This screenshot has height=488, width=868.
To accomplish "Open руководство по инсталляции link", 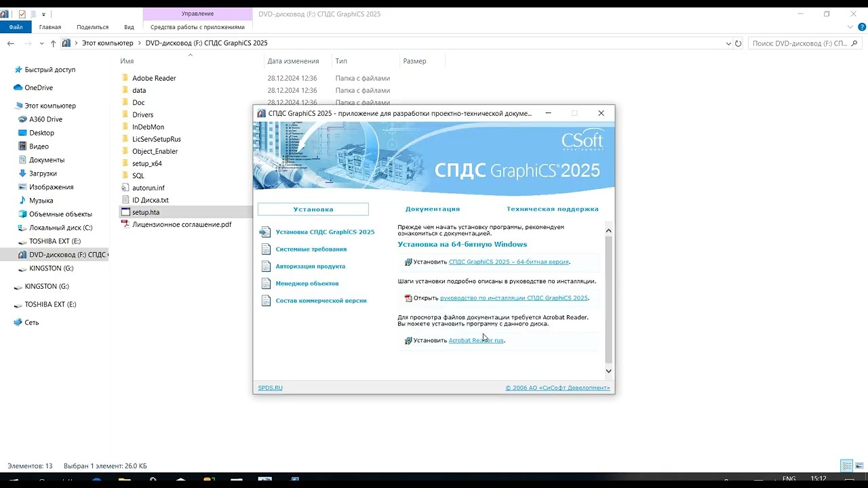I will pos(513,298).
